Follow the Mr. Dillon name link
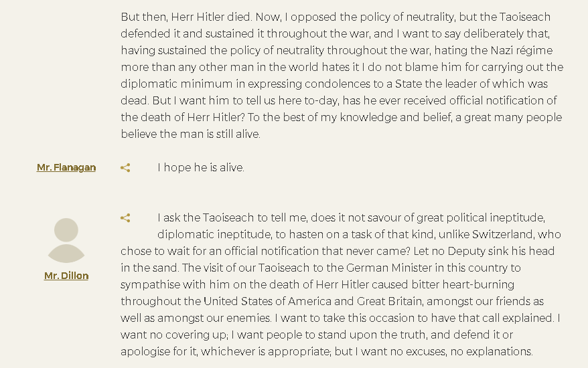 [66, 276]
